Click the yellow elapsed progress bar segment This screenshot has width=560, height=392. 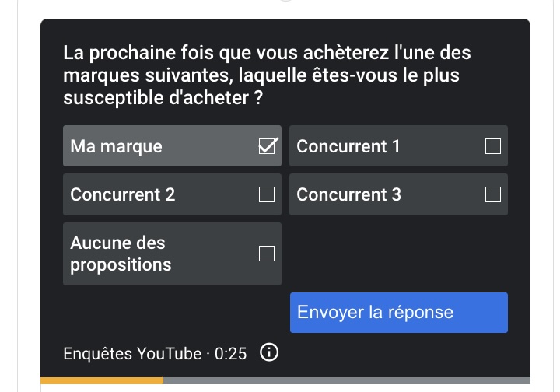(x=101, y=380)
